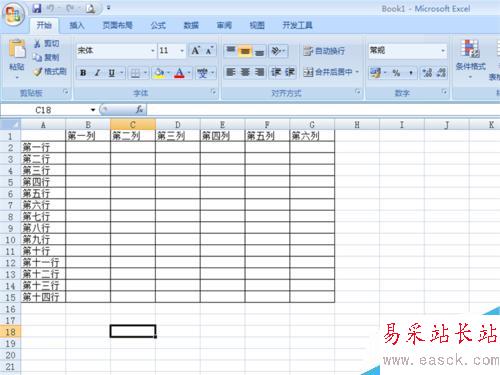Select all cells corner button
This screenshot has height=375, width=500.
coord(10,125)
